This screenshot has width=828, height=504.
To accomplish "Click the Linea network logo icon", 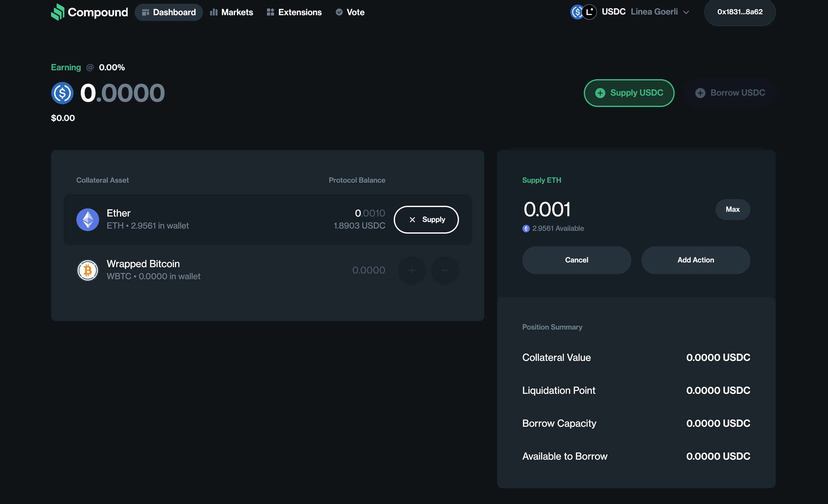I will 589,12.
